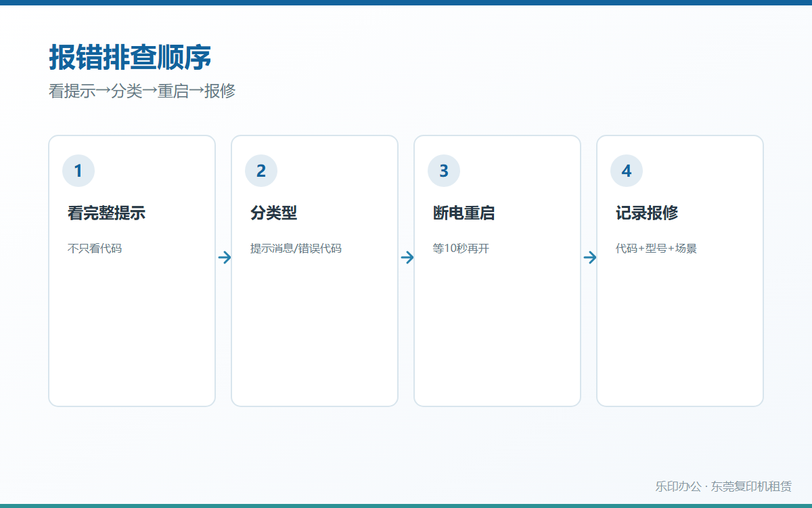
Task: Select the subtitle 看提示→分类→重启→报修
Action: (x=142, y=91)
